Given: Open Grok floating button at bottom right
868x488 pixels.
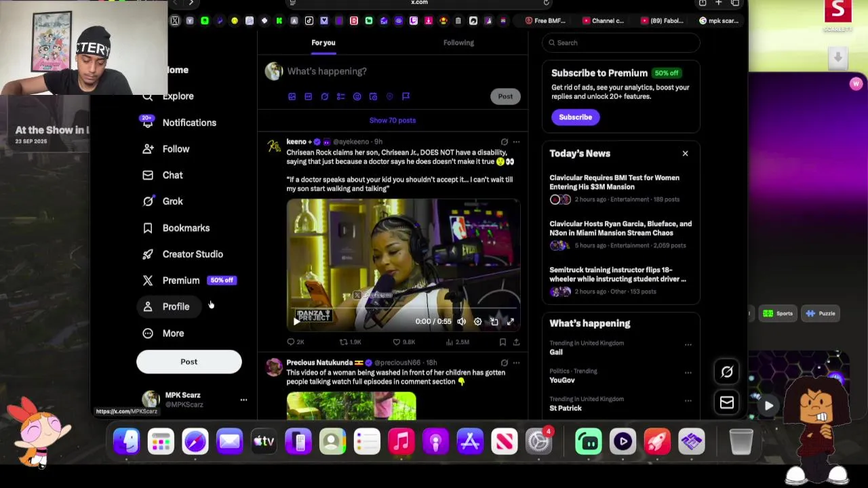Looking at the screenshot, I should click(x=726, y=372).
